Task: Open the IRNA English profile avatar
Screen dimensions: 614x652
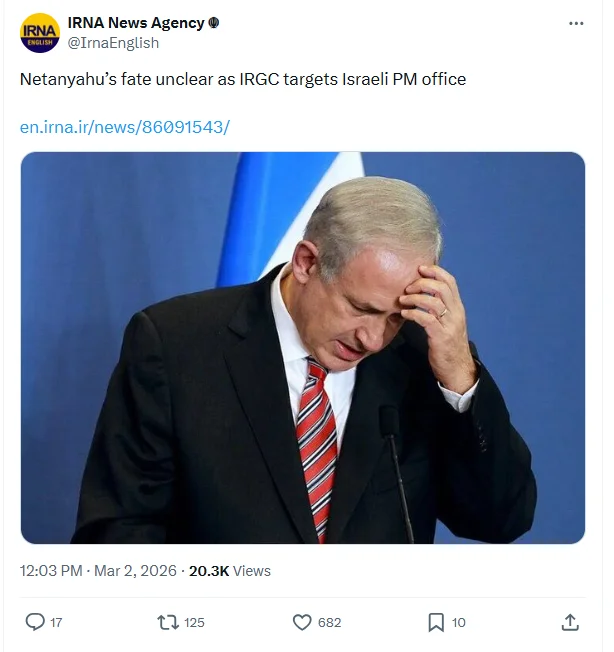Action: coord(40,33)
